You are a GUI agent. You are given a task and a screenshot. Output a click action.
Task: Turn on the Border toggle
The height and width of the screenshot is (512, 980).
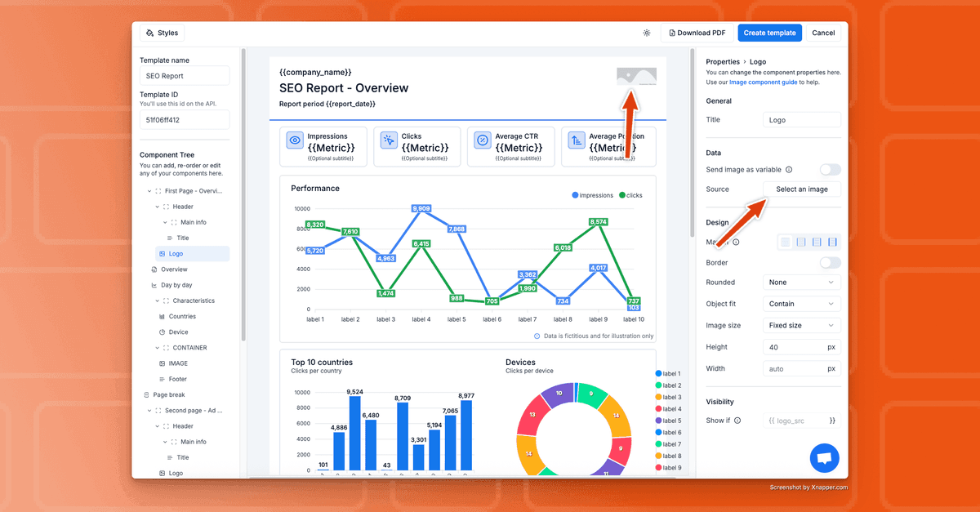(830, 263)
